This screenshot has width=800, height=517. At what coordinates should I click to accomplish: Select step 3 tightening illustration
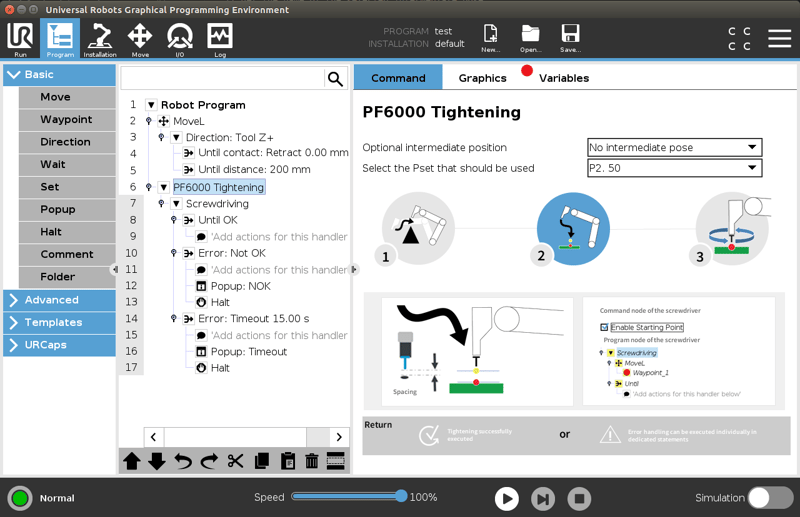point(732,228)
